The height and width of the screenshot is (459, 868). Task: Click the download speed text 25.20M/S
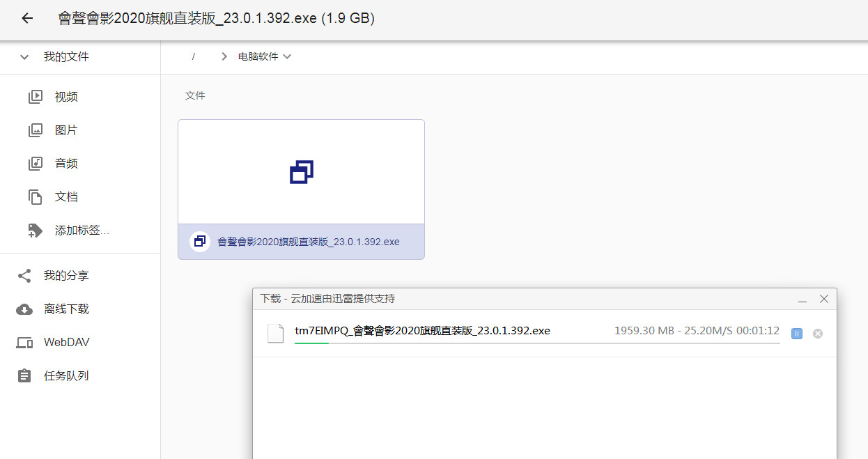pyautogui.click(x=709, y=331)
